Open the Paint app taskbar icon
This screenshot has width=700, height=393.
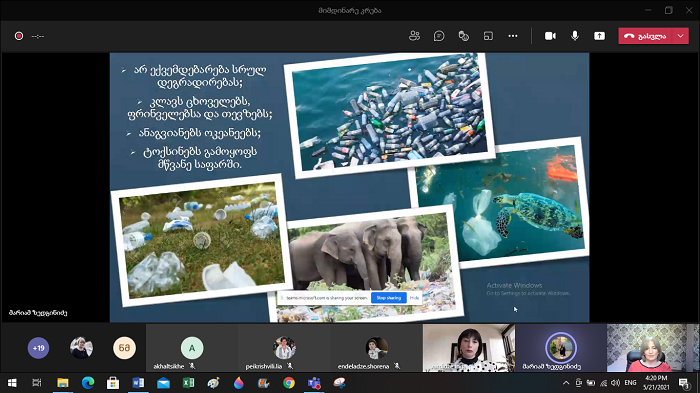point(213,383)
